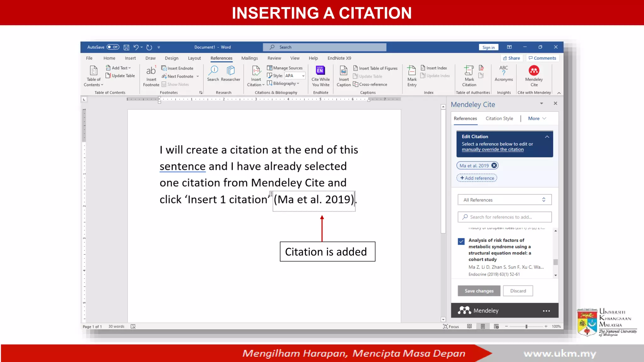Open the All References dropdown
Image resolution: width=644 pixels, height=362 pixels.
[x=504, y=200]
